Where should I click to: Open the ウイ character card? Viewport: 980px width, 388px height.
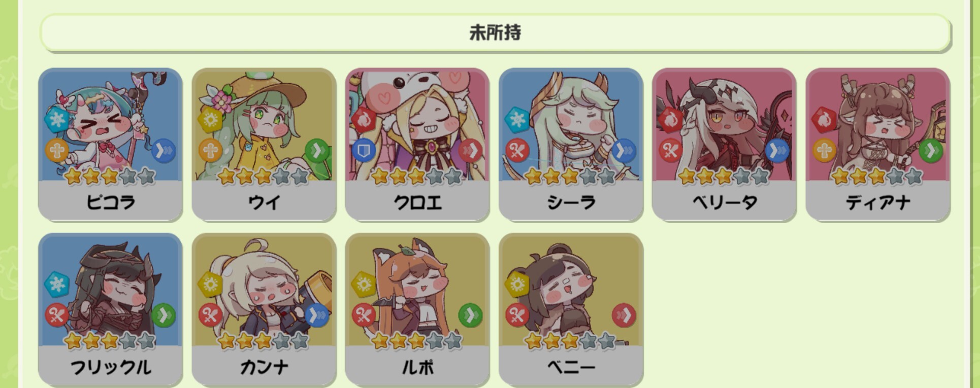tap(264, 145)
